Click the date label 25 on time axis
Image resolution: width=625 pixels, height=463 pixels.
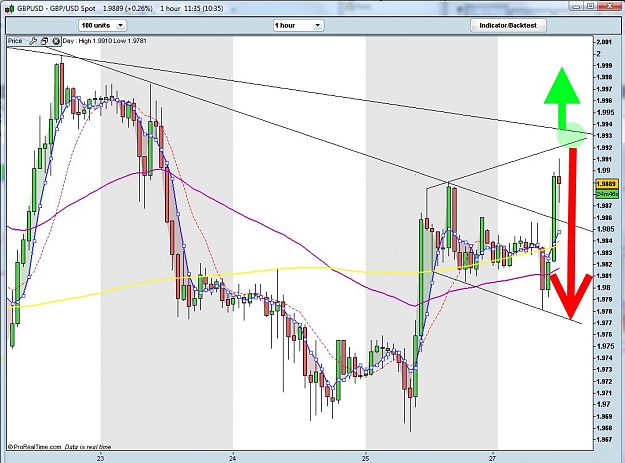pyautogui.click(x=366, y=458)
